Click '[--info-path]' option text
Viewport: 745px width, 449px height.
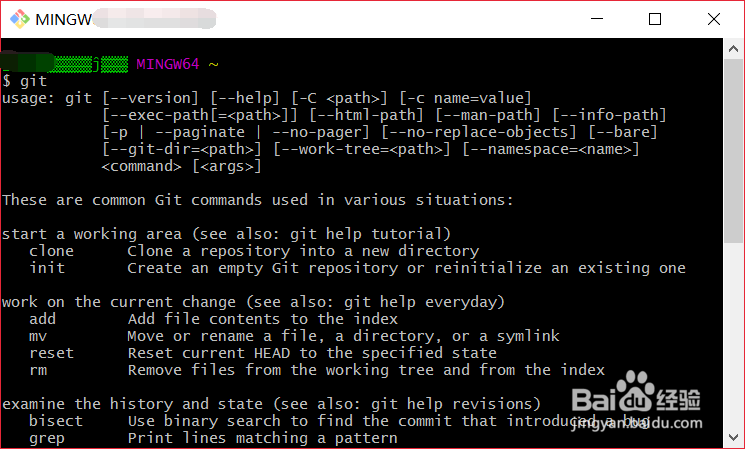609,115
